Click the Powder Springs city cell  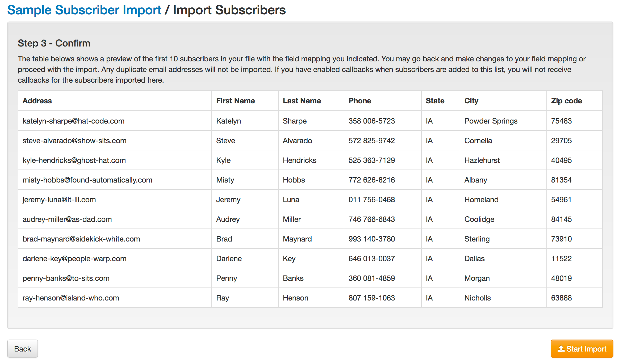pyautogui.click(x=491, y=121)
